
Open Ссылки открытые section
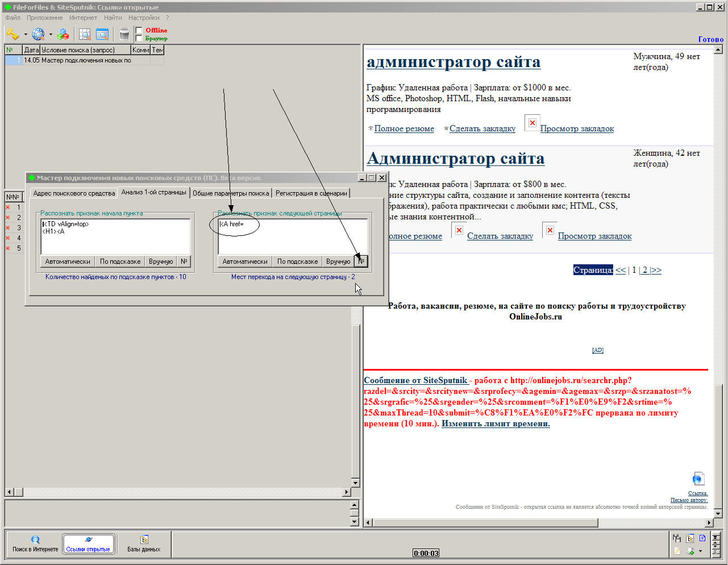(x=88, y=543)
